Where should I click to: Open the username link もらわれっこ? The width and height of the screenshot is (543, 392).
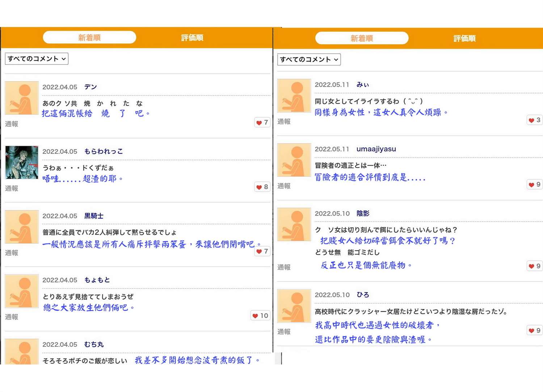104,151
